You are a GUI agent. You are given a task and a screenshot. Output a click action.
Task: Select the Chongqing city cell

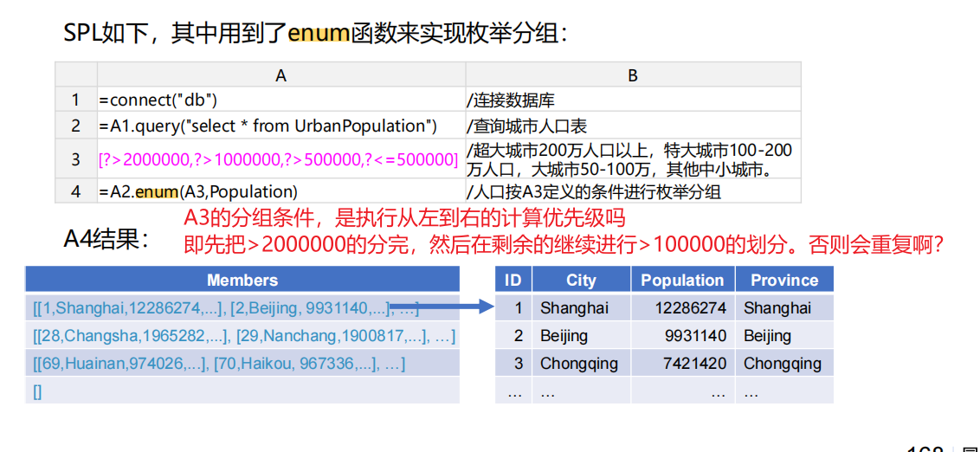(x=579, y=364)
